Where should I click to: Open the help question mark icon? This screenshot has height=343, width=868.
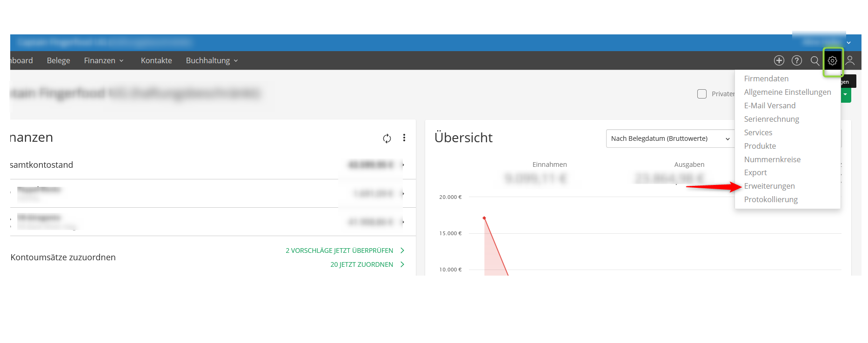796,61
